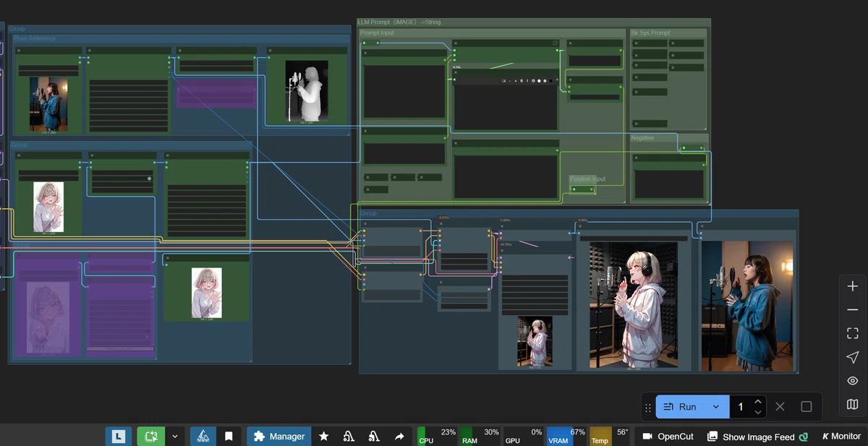Click the Temp reading indicator

point(610,436)
